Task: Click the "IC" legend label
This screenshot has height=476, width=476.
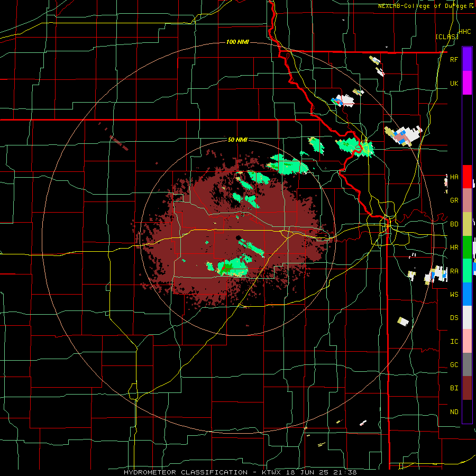Action: click(x=454, y=341)
